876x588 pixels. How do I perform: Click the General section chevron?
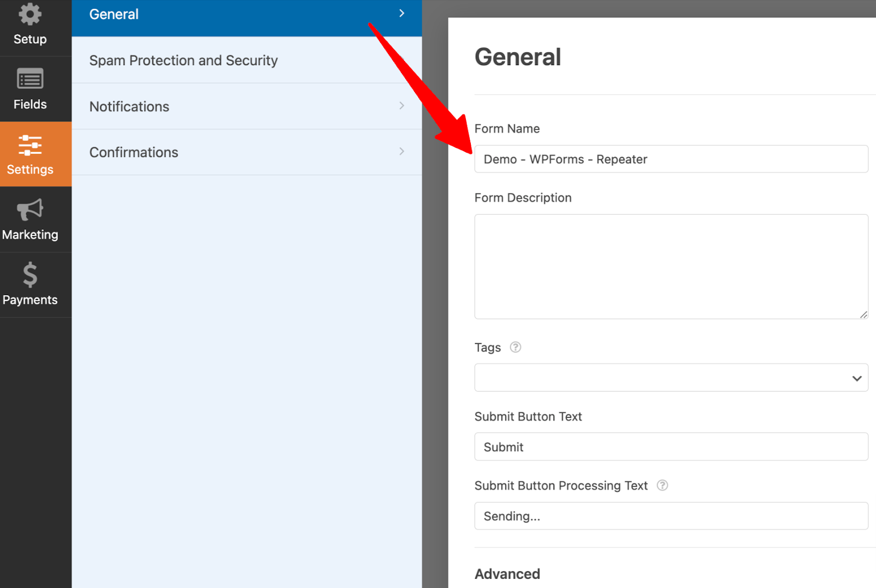point(402,13)
